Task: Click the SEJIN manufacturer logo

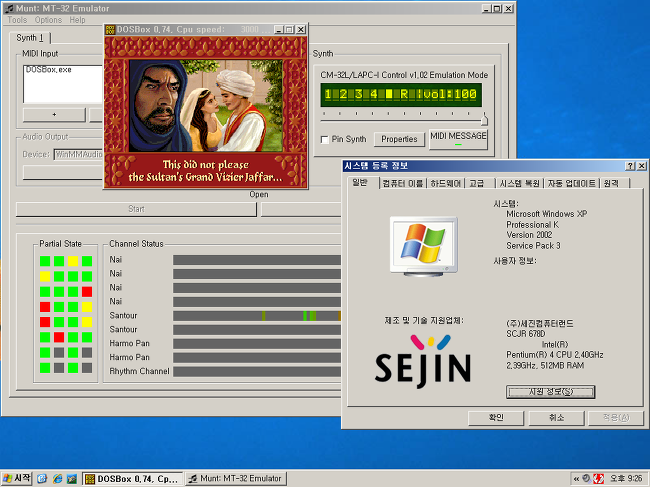Action: point(423,361)
